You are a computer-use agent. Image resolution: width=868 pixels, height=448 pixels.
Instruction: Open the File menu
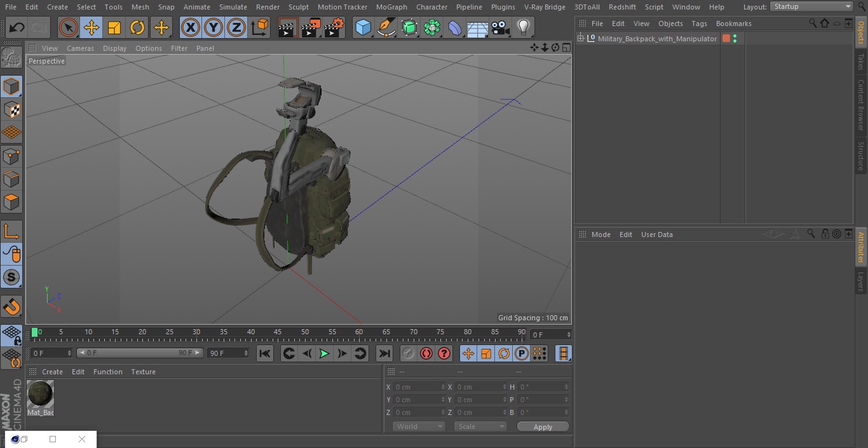point(11,7)
